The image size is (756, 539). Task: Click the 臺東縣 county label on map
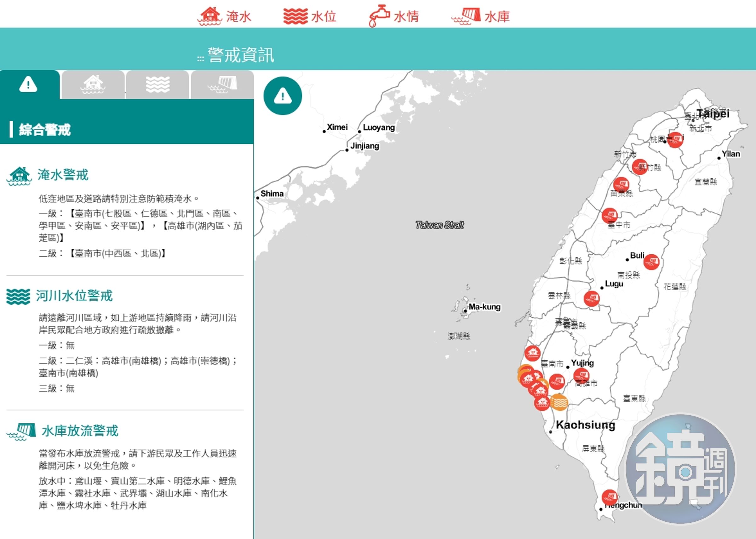click(x=634, y=398)
